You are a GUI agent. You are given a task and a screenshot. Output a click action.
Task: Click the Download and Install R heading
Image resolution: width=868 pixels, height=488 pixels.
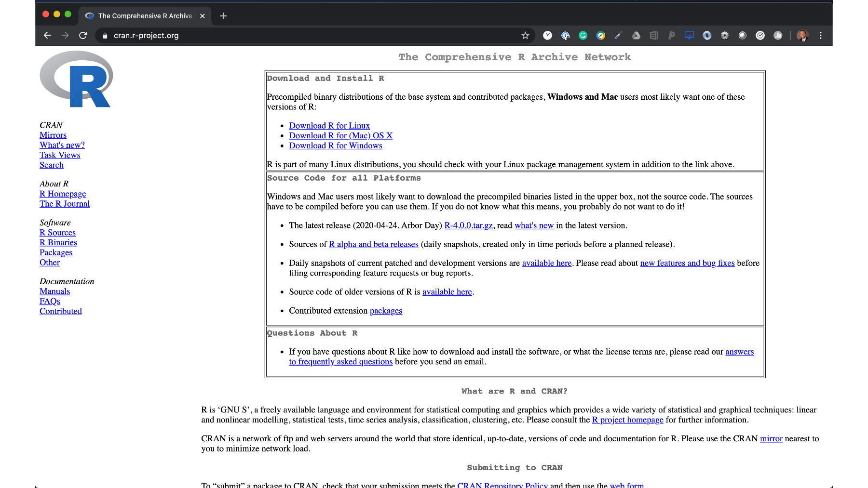325,78
